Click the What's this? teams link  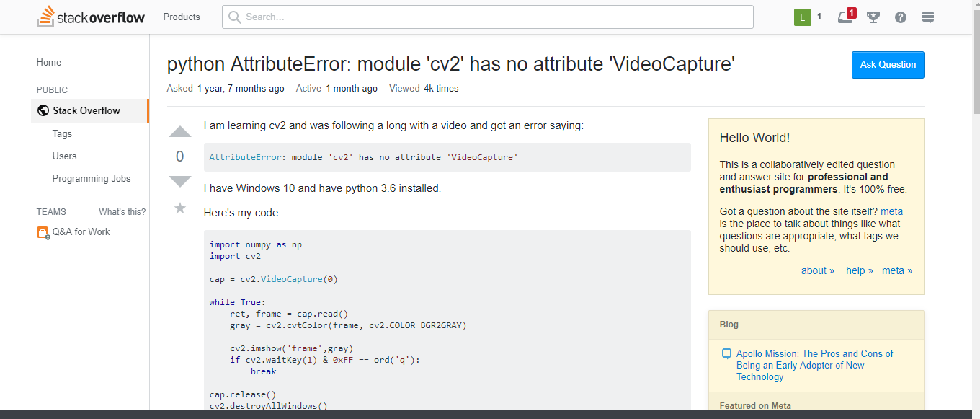point(122,212)
